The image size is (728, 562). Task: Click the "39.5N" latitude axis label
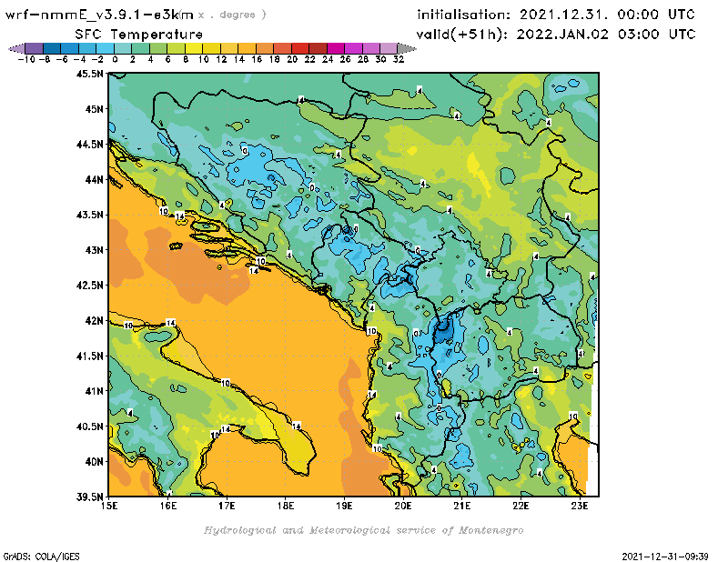[89, 497]
